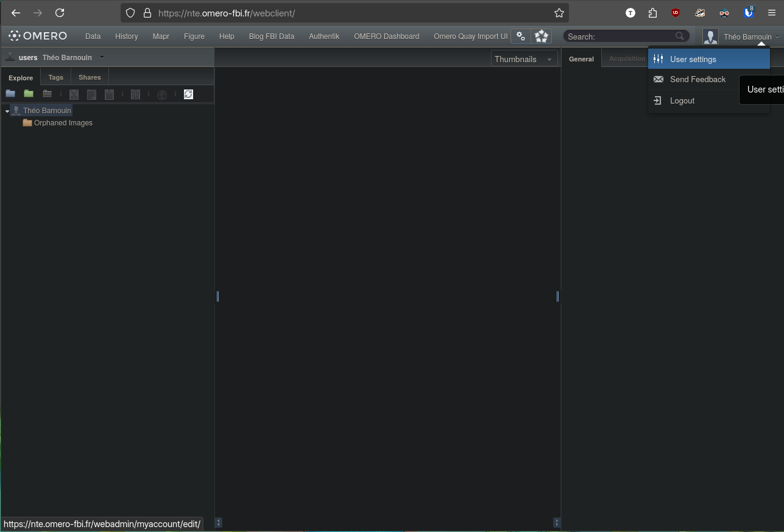Screen dimensions: 784x532
Task: Click the create new Dataset green folder icon
Action: click(29, 94)
